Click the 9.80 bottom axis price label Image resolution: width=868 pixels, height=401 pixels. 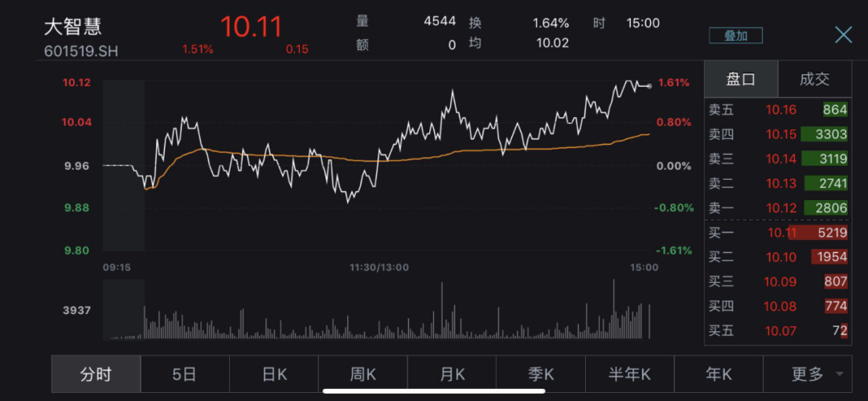[76, 251]
